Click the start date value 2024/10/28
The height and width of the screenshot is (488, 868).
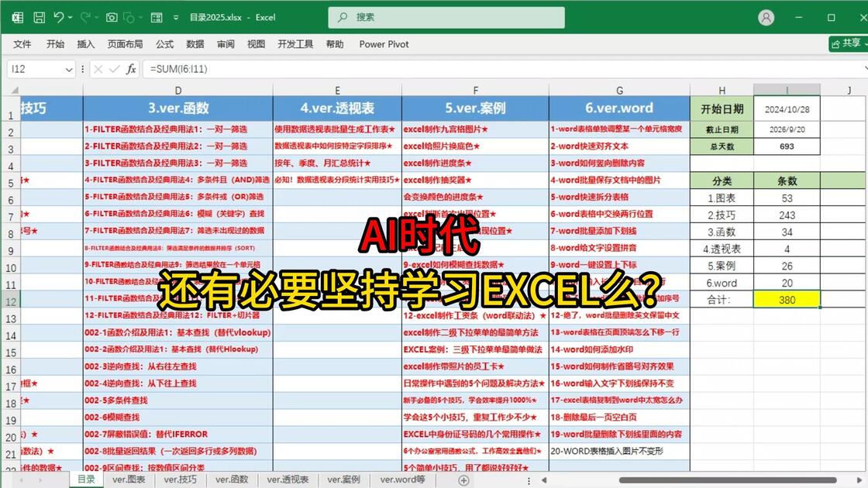(x=787, y=109)
